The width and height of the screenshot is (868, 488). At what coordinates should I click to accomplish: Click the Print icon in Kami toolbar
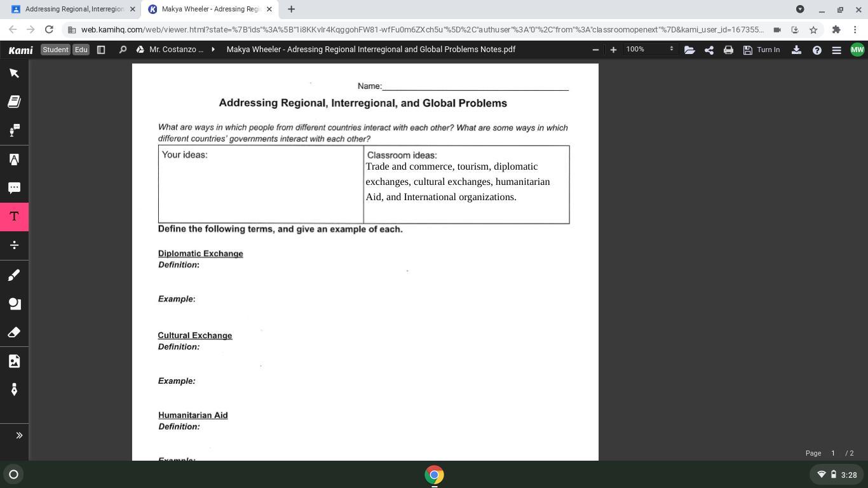[x=728, y=50]
